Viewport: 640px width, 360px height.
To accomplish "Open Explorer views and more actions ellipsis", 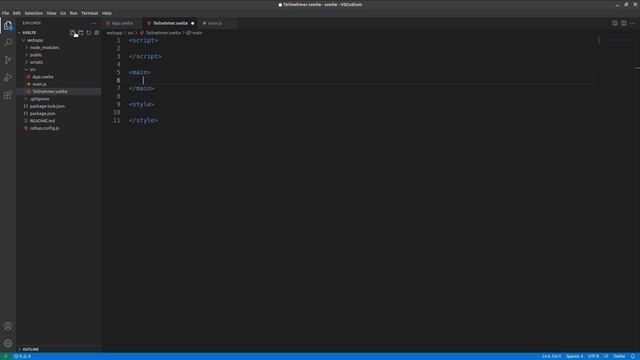I will (93, 23).
